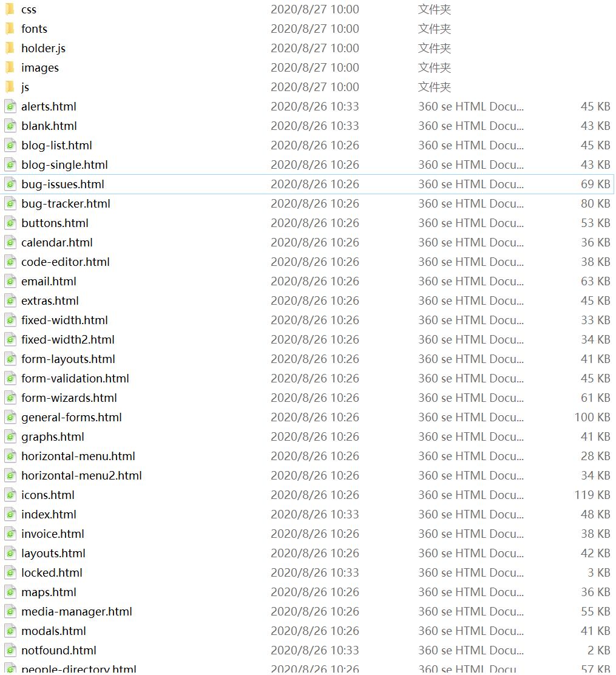Select the bug-tracker.html file name
Screen dimensions: 616x675
(x=66, y=204)
